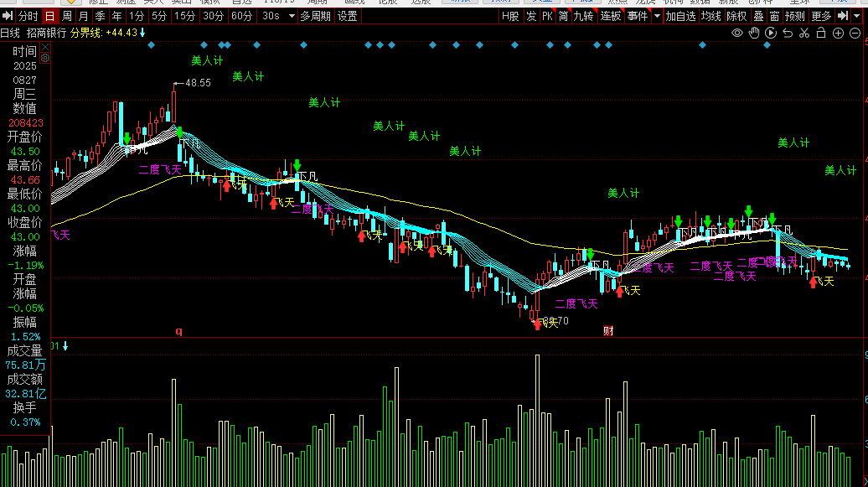This screenshot has width=868, height=487.
Task: Toggle the eye visibility icon above chart
Action: [x=736, y=34]
